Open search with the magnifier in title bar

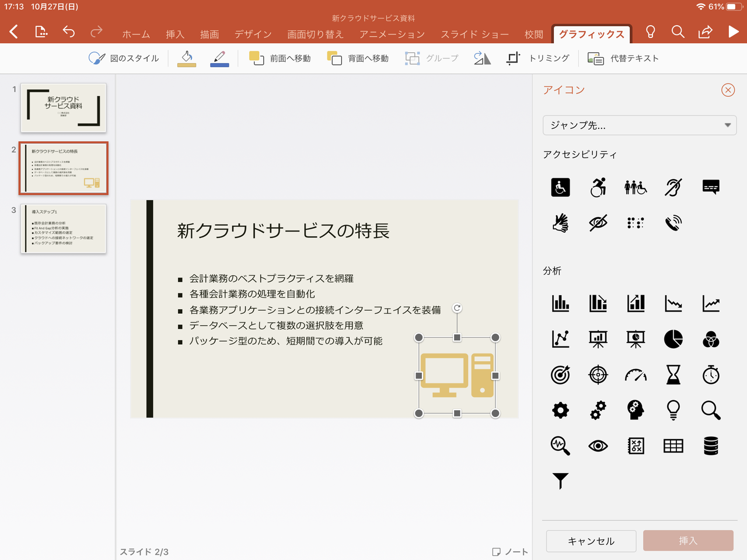click(678, 32)
